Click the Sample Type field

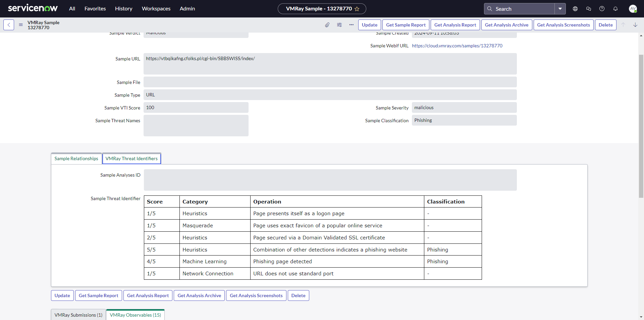(x=330, y=95)
